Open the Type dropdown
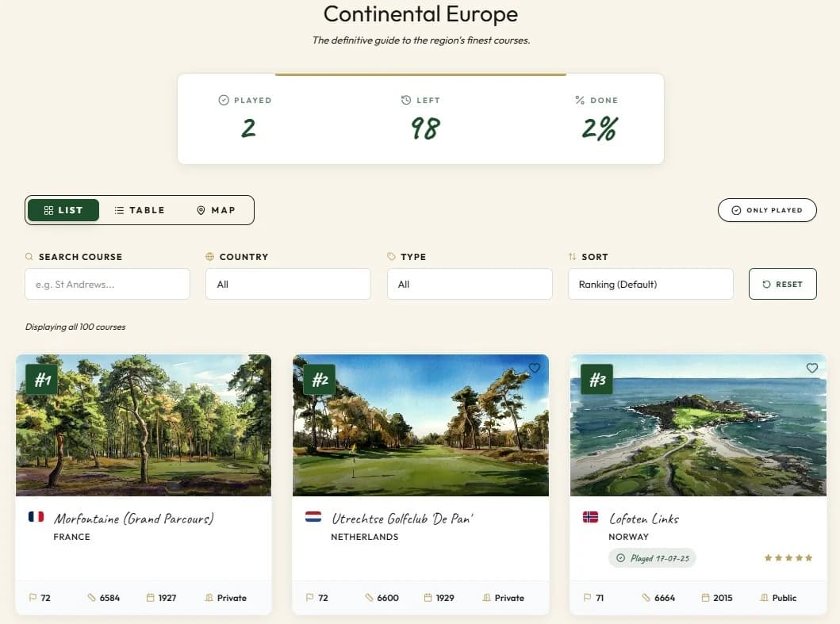 tap(470, 284)
